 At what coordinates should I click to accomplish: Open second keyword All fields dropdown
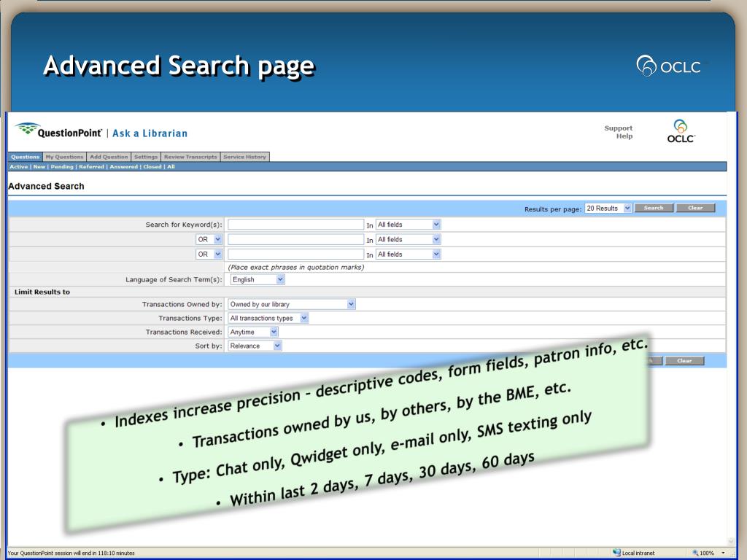point(409,239)
